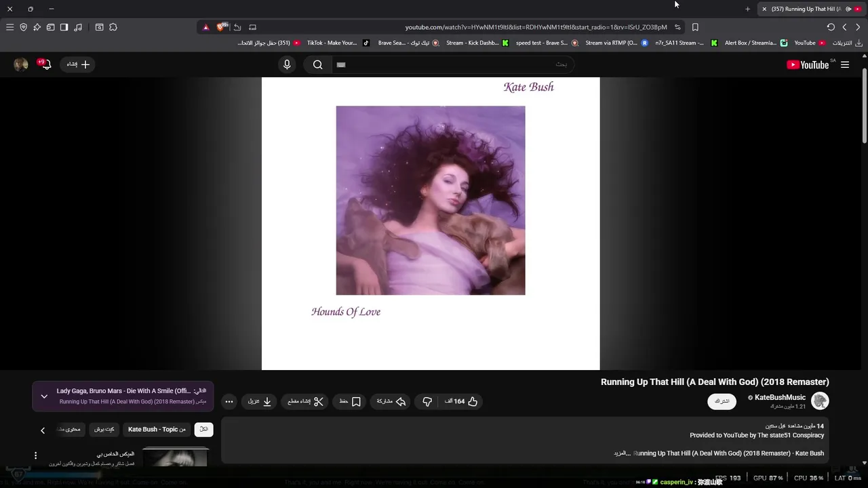Expand the description with 'more'
Viewport: 868px width, 488px height.
click(622, 453)
